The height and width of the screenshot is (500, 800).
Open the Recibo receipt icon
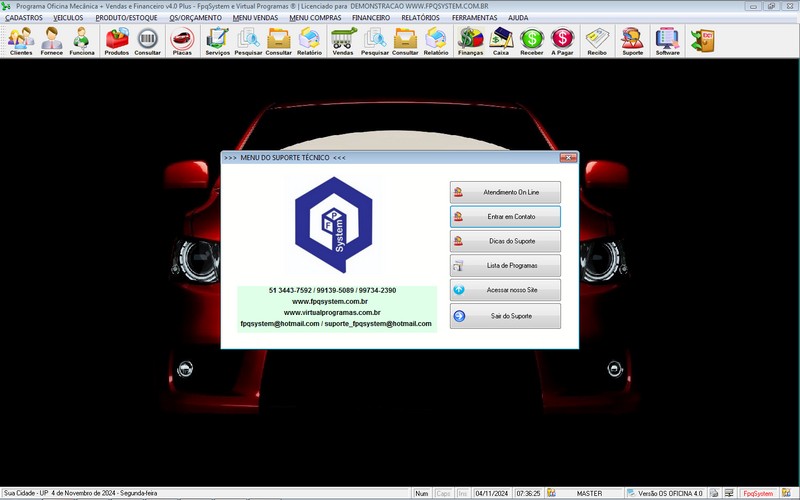click(597, 41)
